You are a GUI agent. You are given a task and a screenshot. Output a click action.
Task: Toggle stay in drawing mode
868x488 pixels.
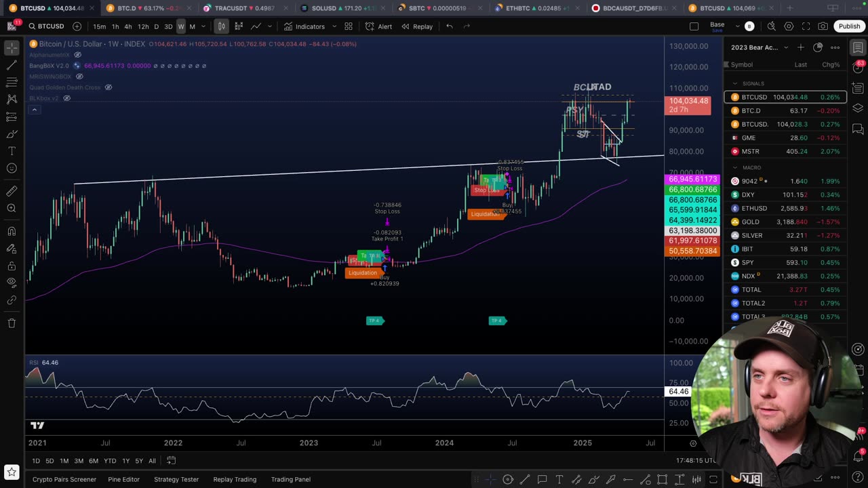pos(12,249)
